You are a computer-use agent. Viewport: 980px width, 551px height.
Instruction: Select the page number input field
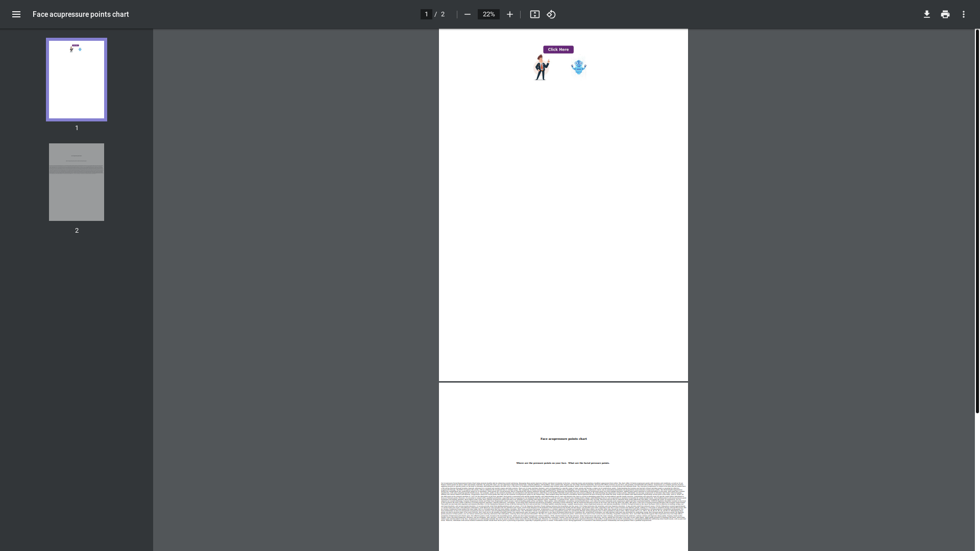426,14
